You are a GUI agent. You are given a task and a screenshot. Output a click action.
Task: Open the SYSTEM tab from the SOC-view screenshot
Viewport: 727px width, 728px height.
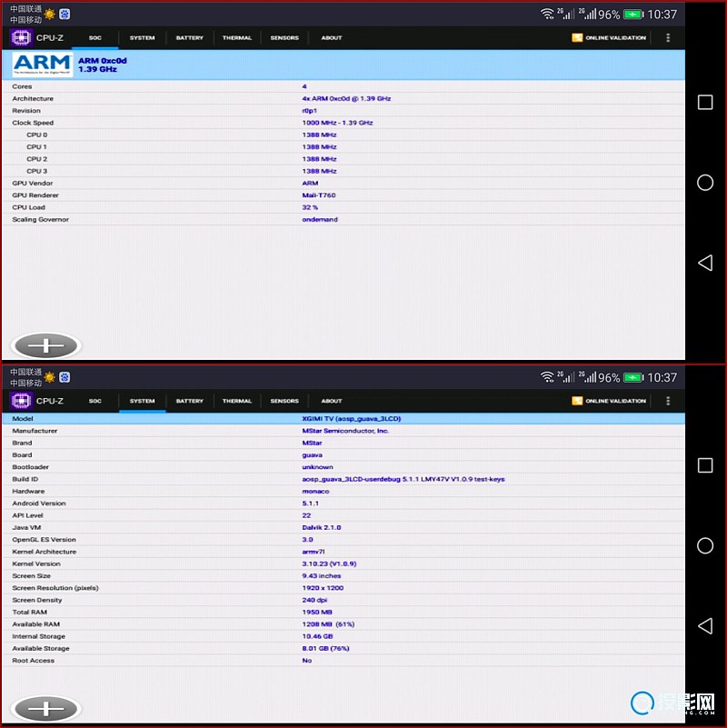(x=142, y=37)
